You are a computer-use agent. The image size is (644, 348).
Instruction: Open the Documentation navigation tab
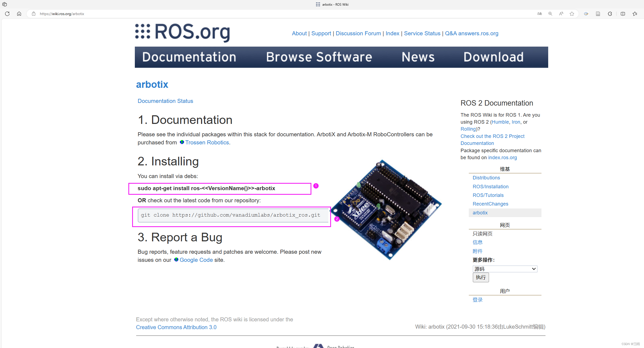click(x=189, y=57)
